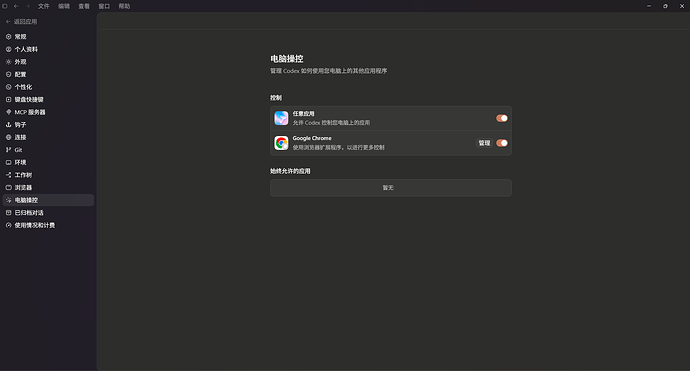Open 个人资料 profile settings icon
This screenshot has height=371, width=690.
tap(8, 49)
